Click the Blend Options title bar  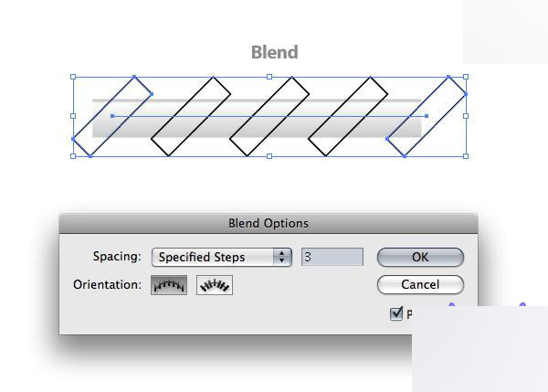(268, 223)
